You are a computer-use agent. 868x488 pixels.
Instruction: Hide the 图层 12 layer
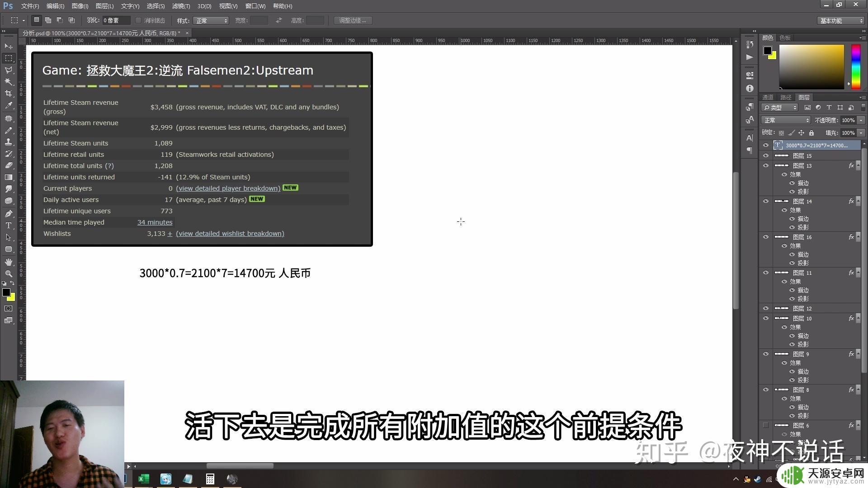[766, 308]
